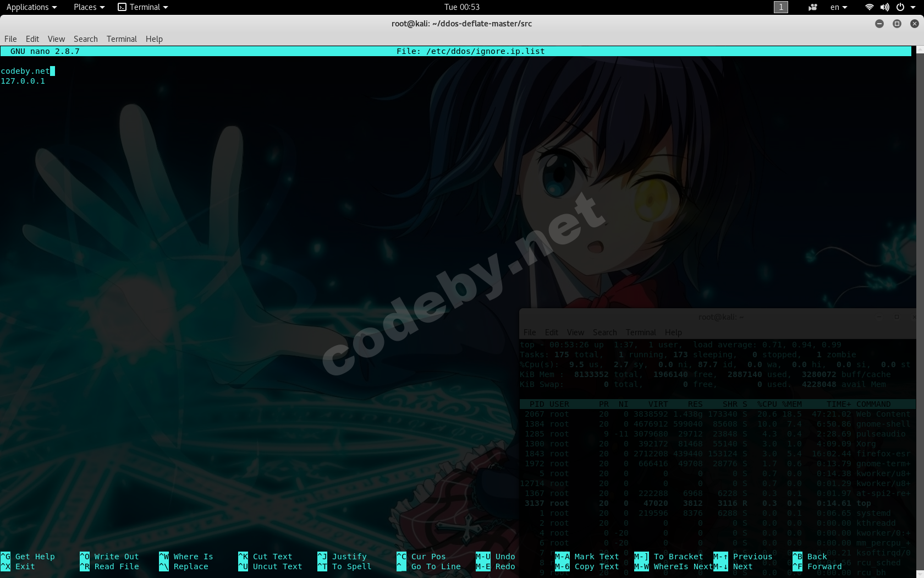Click the ^C Cur Pos shortcut label
This screenshot has height=578, width=924.
(421, 557)
